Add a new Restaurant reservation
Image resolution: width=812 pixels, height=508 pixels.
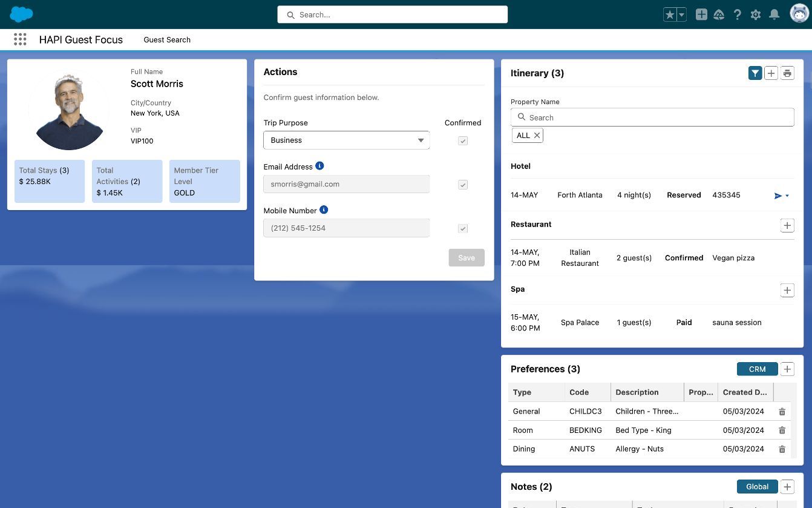[x=787, y=225]
